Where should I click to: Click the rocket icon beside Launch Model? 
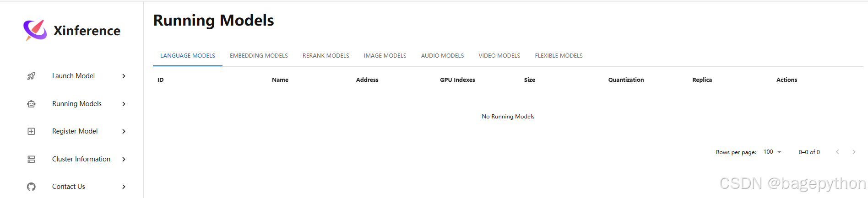(x=31, y=76)
